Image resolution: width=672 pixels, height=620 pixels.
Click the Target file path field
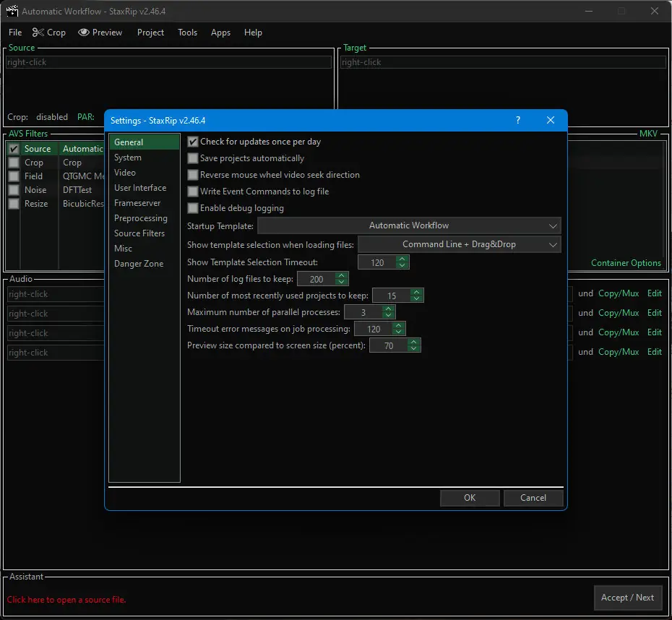point(503,63)
